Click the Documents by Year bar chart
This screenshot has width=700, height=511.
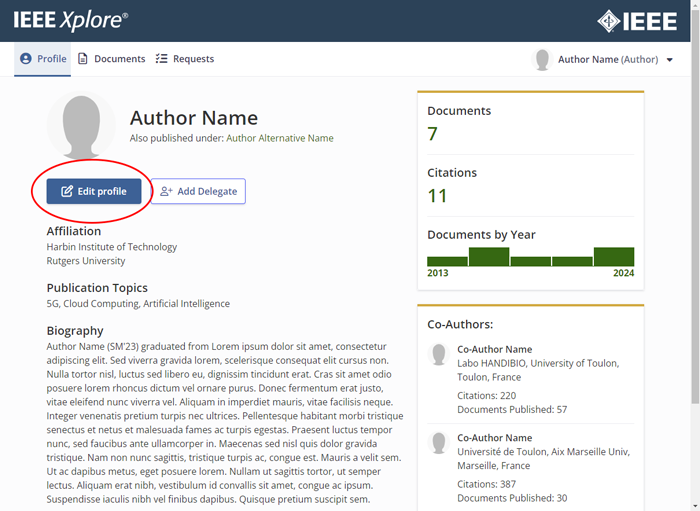click(530, 257)
